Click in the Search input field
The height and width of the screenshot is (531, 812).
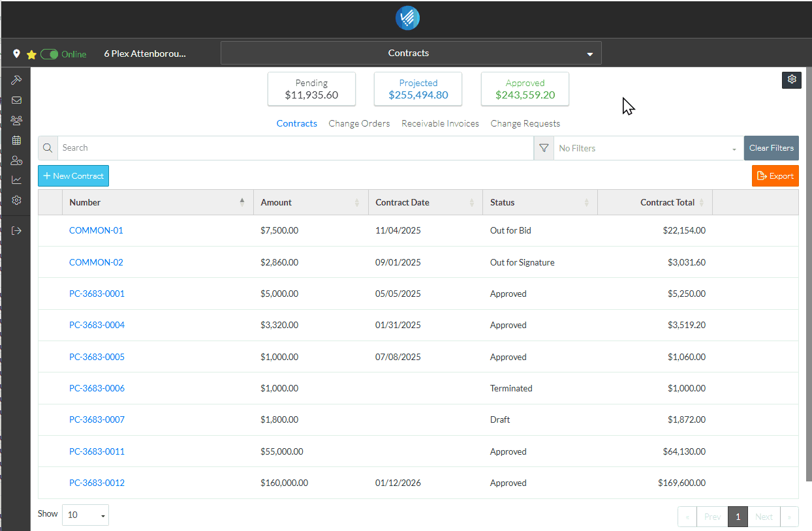point(295,148)
